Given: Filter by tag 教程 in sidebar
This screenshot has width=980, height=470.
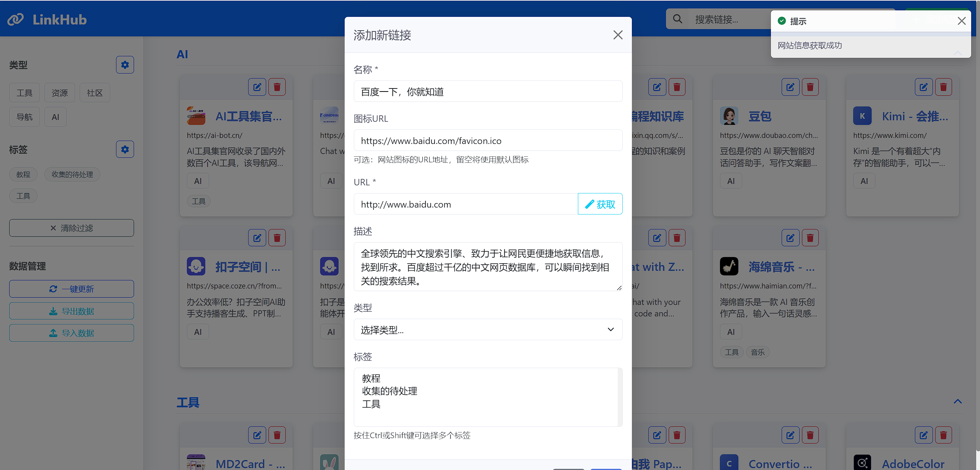Looking at the screenshot, I should pos(23,174).
